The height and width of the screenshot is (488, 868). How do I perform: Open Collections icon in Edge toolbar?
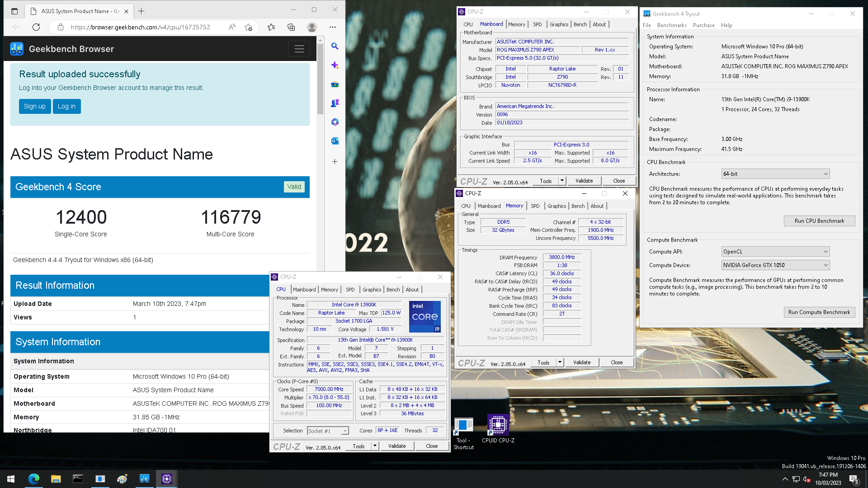click(291, 27)
